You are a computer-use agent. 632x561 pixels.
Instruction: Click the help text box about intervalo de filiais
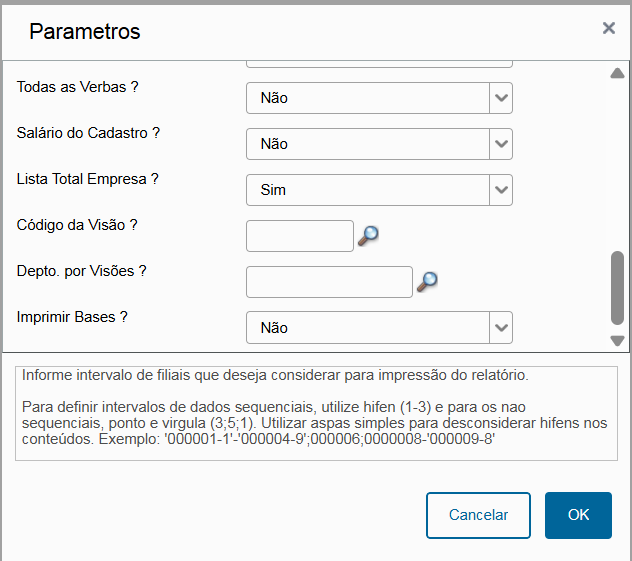(316, 413)
